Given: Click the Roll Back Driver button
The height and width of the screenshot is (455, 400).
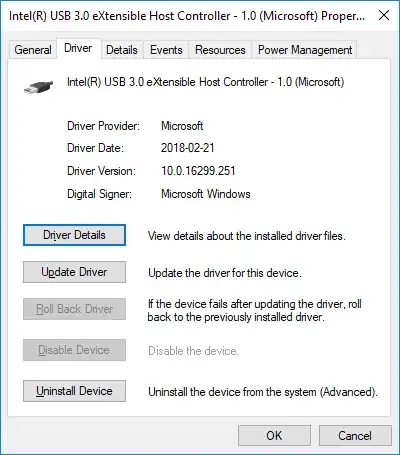Looking at the screenshot, I should [x=74, y=309].
